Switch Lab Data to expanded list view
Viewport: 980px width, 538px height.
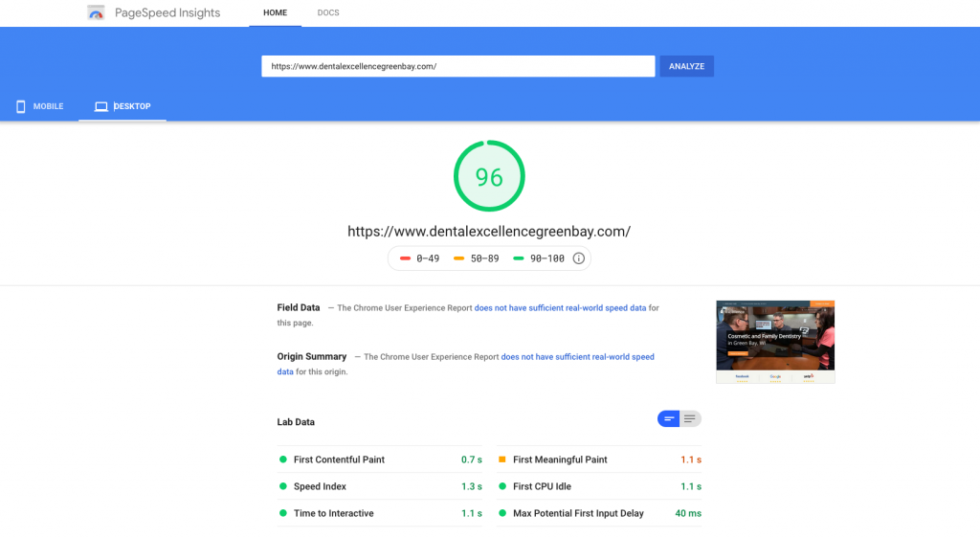(690, 418)
